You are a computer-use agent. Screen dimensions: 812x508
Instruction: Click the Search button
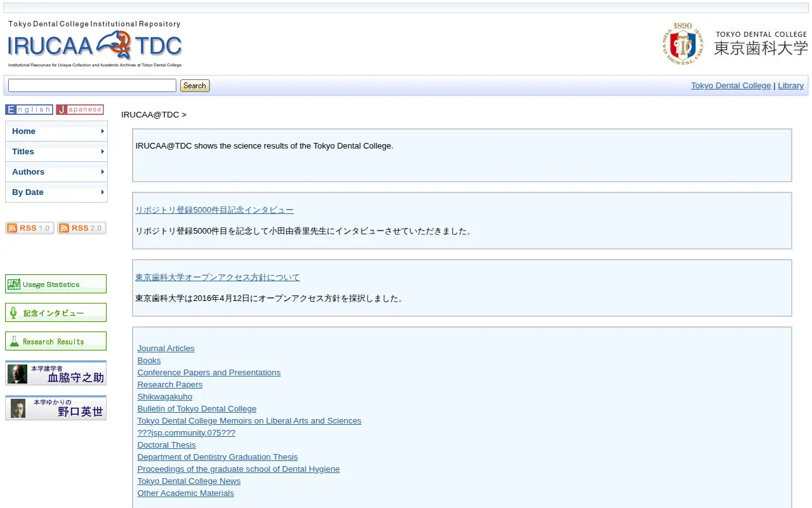[x=195, y=86]
